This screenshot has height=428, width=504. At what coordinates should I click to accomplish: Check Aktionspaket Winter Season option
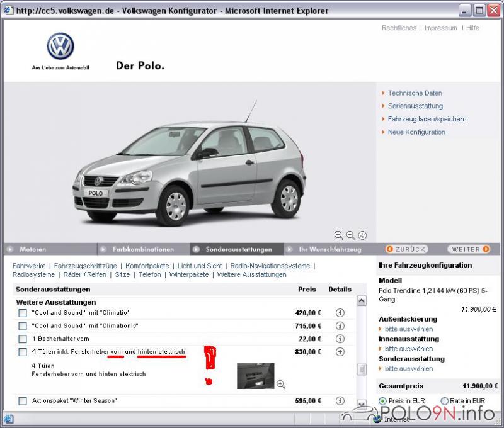click(23, 401)
